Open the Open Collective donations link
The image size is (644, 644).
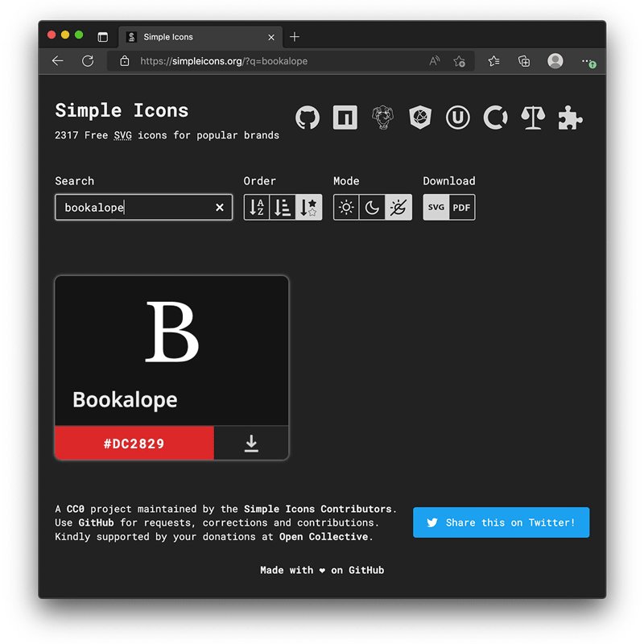(324, 536)
